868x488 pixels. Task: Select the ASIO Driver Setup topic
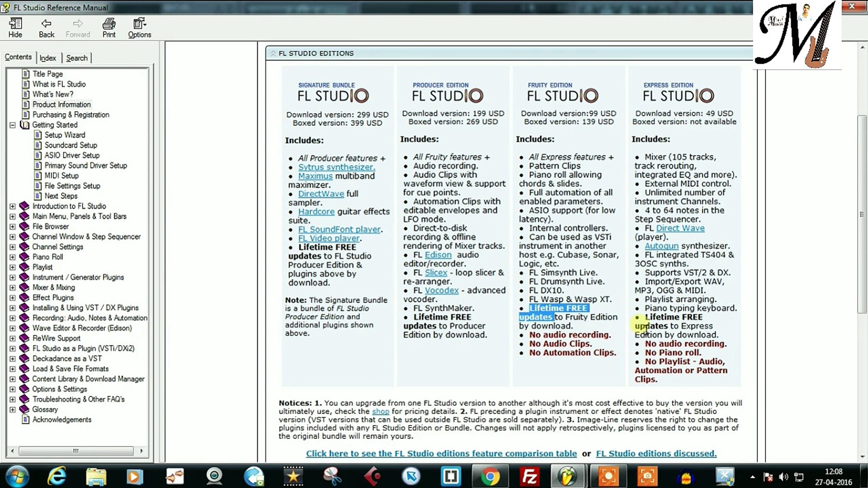[x=72, y=155]
